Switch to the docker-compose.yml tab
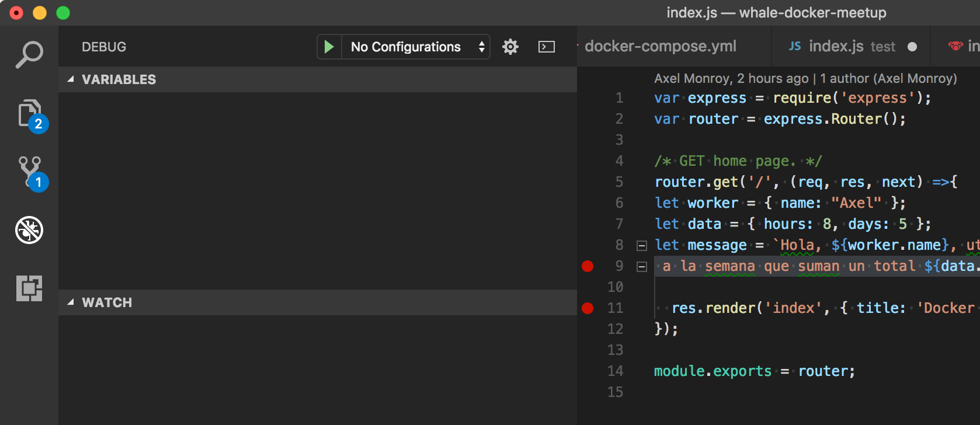 click(661, 46)
